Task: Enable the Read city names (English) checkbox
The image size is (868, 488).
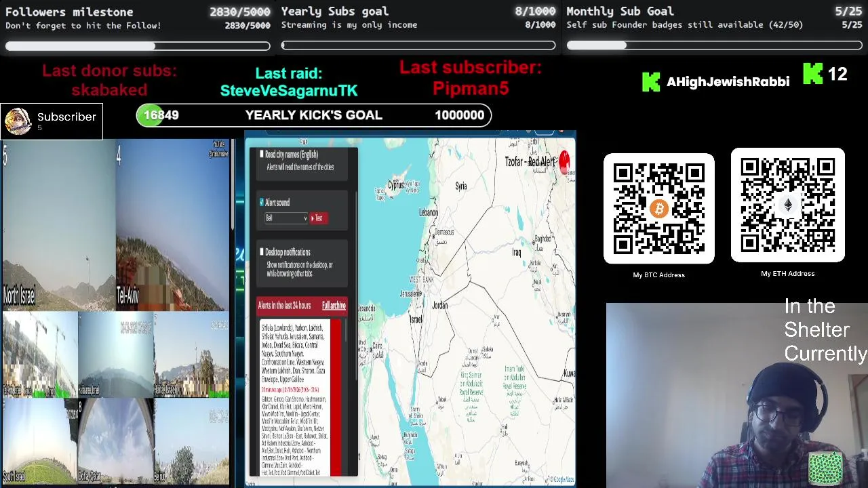Action: point(262,155)
